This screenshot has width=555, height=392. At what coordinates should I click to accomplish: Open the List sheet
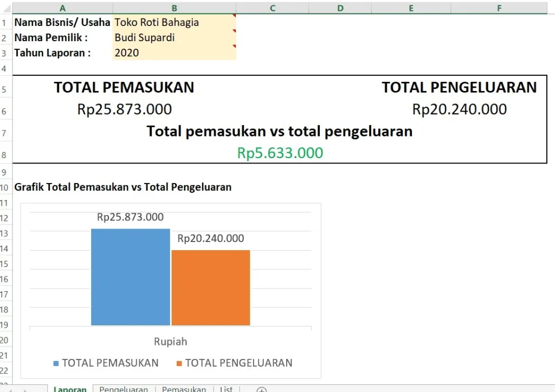pyautogui.click(x=226, y=389)
